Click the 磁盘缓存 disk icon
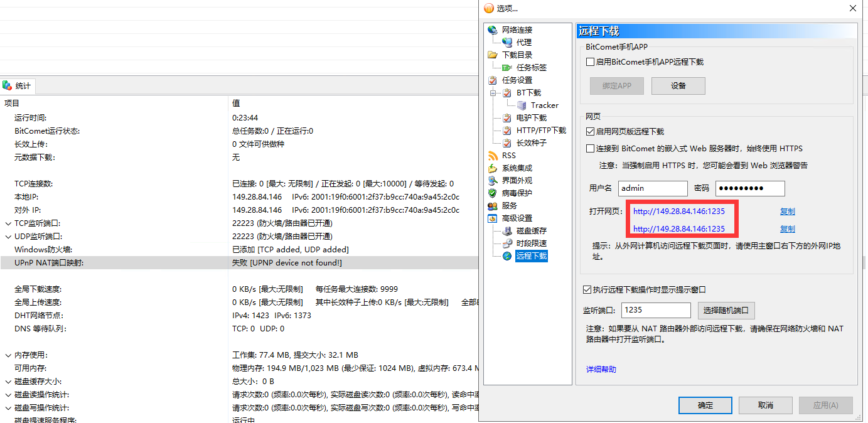Image resolution: width=868 pixels, height=423 pixels. (507, 231)
